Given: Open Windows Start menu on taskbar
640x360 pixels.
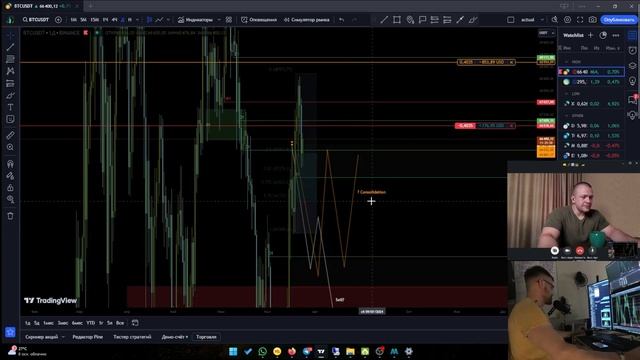Looking at the screenshot, I should [x=233, y=351].
